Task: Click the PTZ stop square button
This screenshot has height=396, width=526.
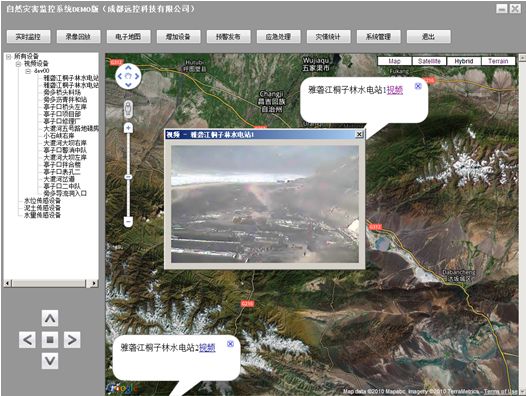Action: pyautogui.click(x=50, y=340)
